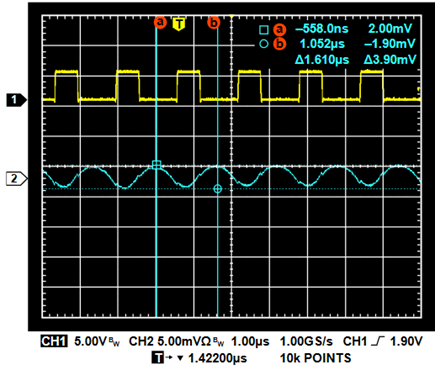
Task: Click CH1 scale value 5.00V
Action: click(91, 341)
